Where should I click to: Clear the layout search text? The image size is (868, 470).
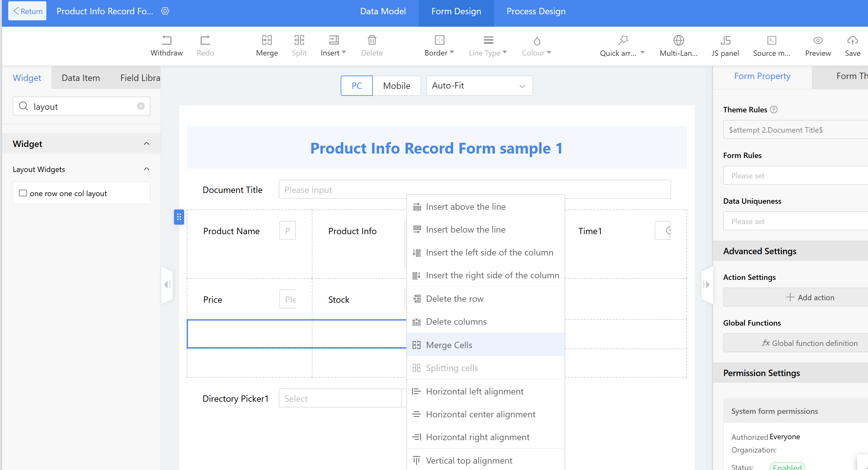(x=141, y=106)
